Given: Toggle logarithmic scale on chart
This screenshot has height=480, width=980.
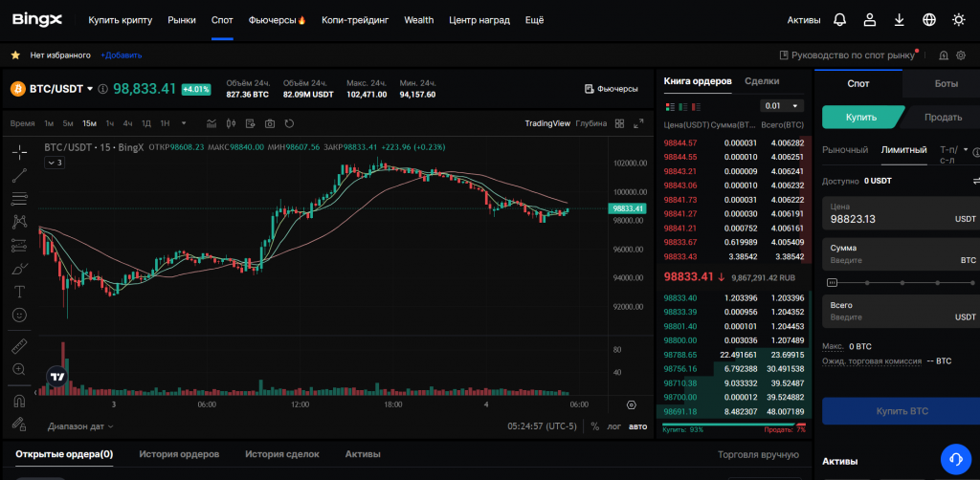Looking at the screenshot, I should [x=614, y=427].
